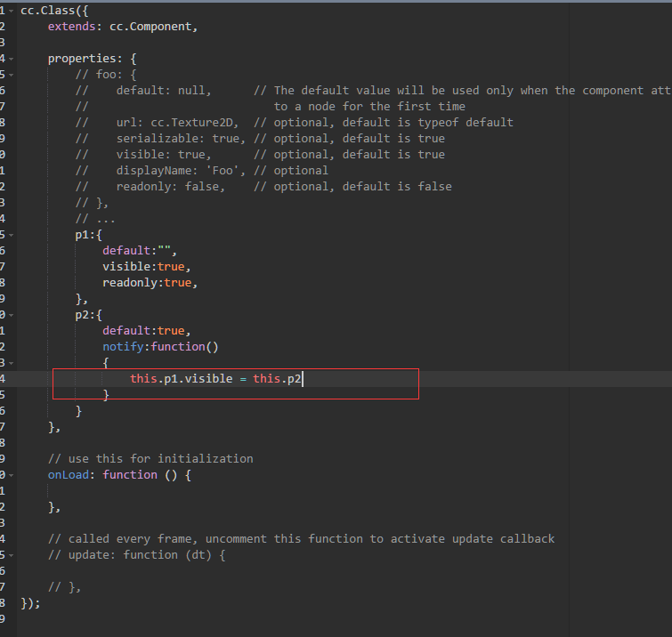Click the 'notify' key
Viewport: 672px width, 637px height.
click(x=123, y=347)
